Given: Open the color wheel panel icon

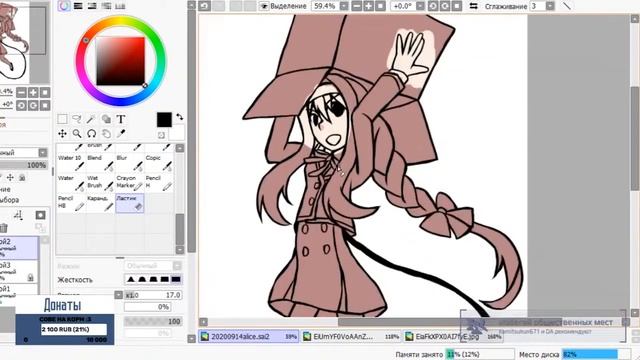Looking at the screenshot, I should pyautogui.click(x=64, y=6).
